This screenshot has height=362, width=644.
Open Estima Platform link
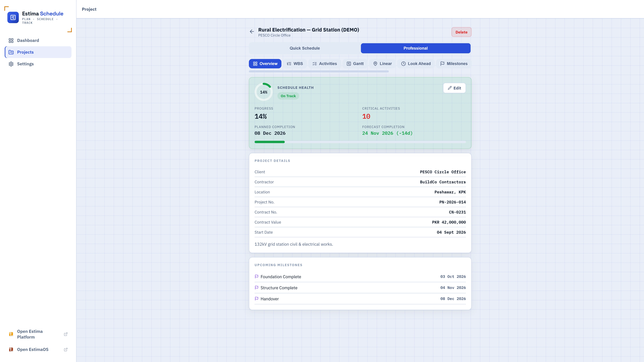(x=38, y=334)
